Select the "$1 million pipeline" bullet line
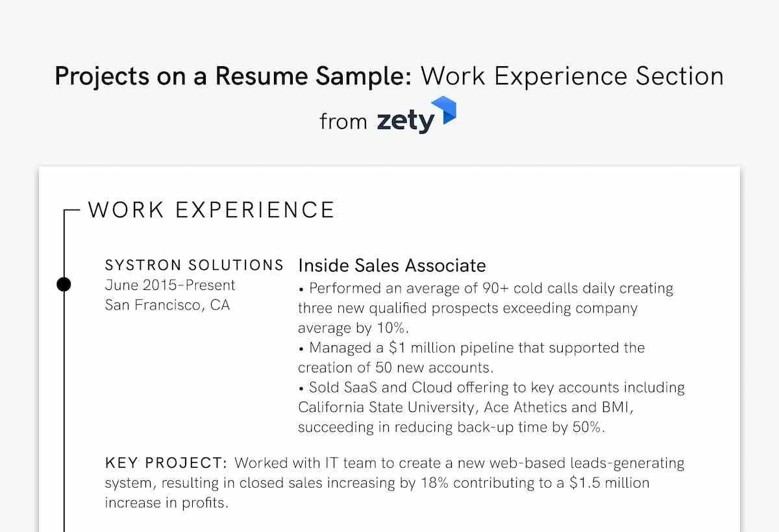Viewport: 779px width, 532px height. pyautogui.click(x=472, y=348)
